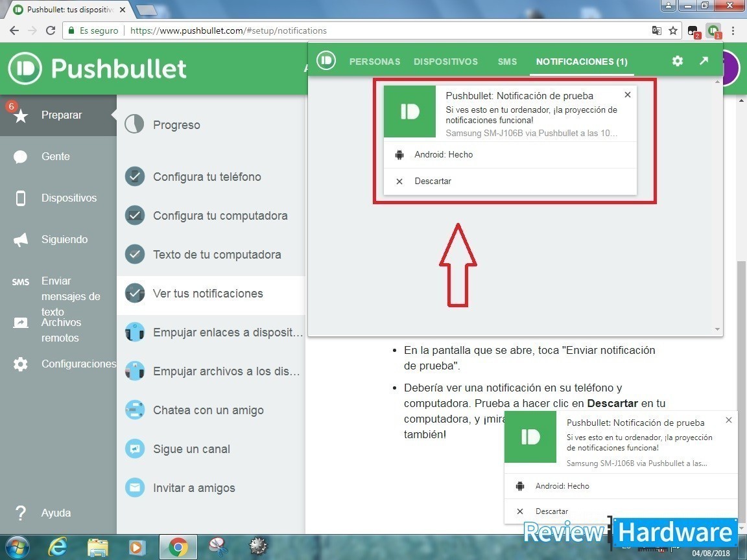Click the black extension icon with badge 2

tap(693, 31)
